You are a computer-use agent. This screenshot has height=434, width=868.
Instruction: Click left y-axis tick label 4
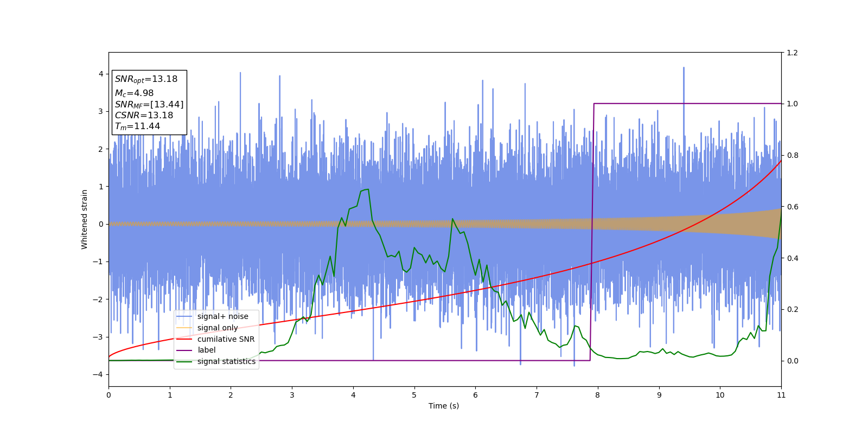[x=101, y=74]
